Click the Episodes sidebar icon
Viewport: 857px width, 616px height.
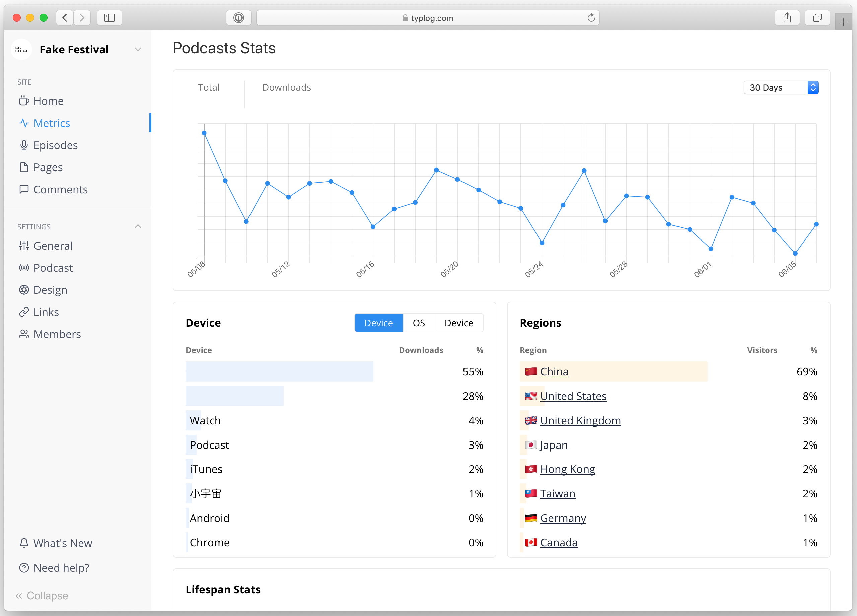pyautogui.click(x=24, y=145)
